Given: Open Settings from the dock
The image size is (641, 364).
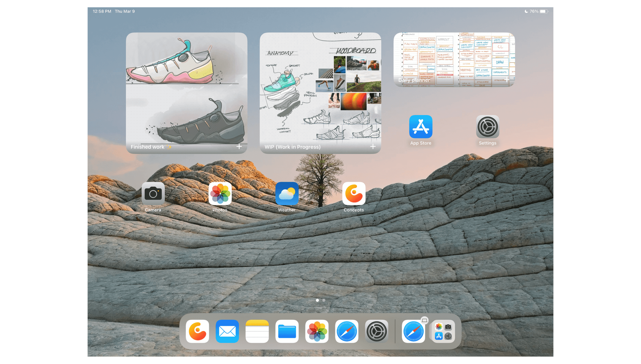Looking at the screenshot, I should coord(377,331).
